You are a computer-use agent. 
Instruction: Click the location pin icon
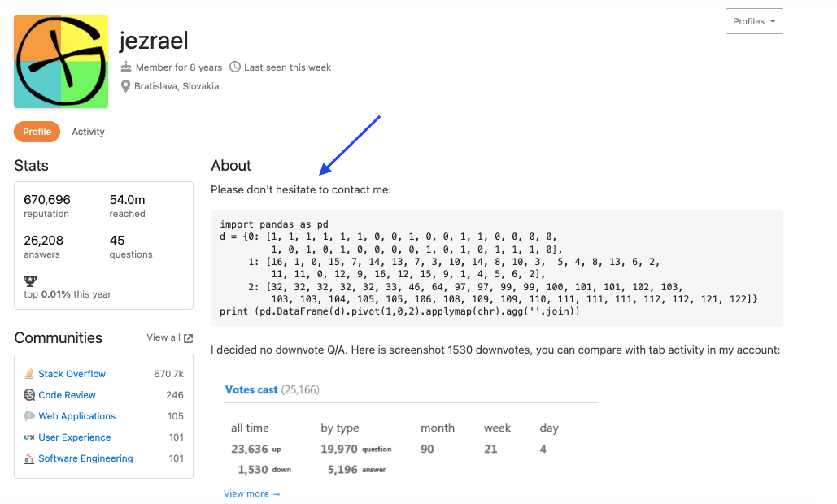126,86
